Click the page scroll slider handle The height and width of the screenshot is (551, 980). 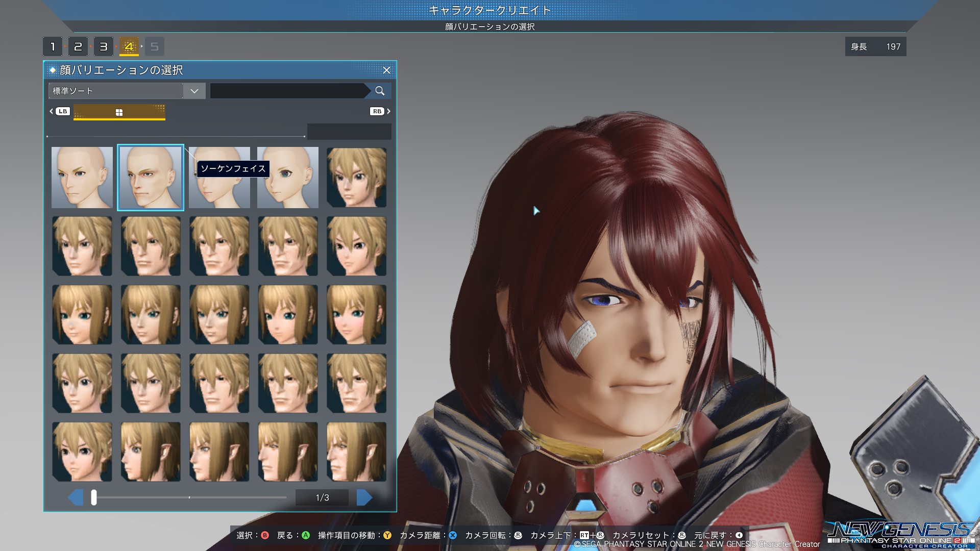click(94, 497)
